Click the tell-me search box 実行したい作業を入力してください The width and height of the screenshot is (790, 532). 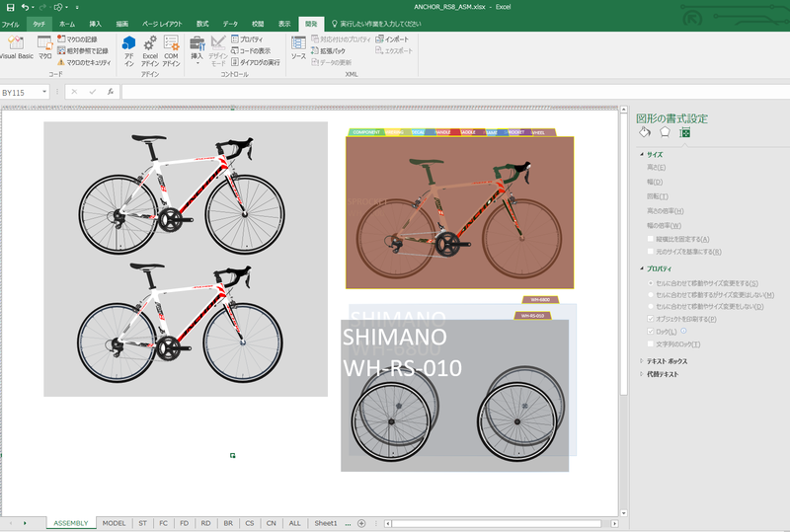[x=376, y=24]
